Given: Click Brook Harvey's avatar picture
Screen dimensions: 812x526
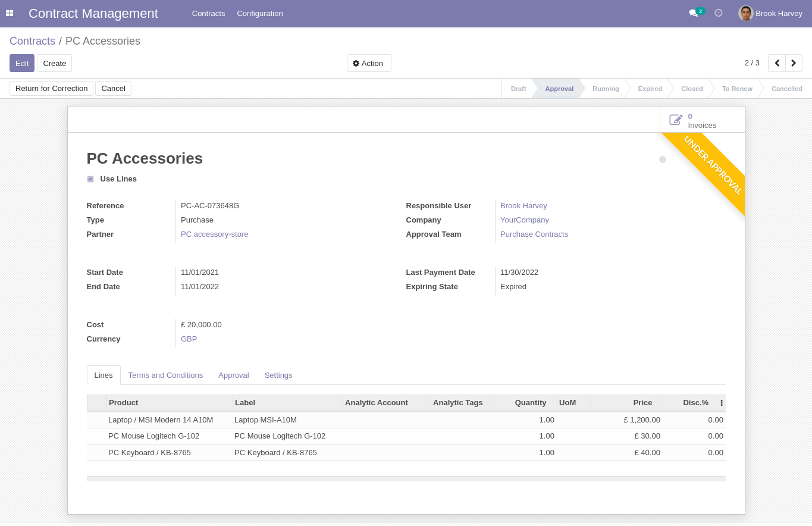Looking at the screenshot, I should [x=745, y=13].
